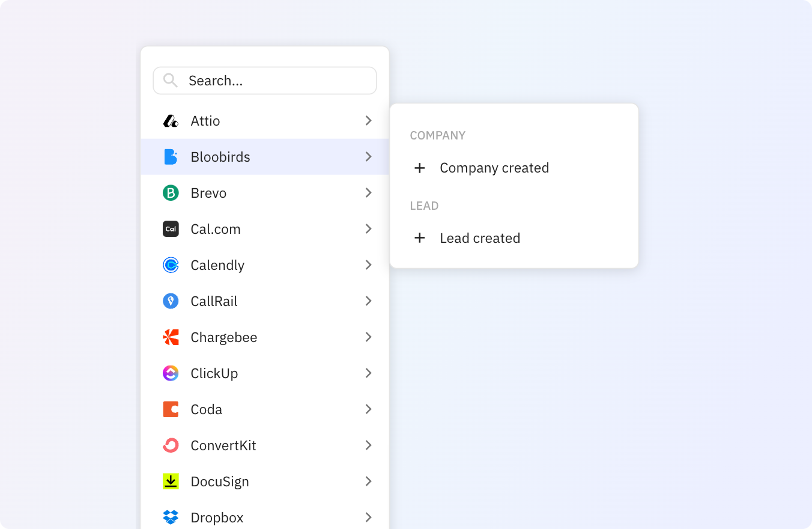Viewport: 812px width, 529px height.
Task: Click the Calendly logo icon
Action: (x=171, y=265)
